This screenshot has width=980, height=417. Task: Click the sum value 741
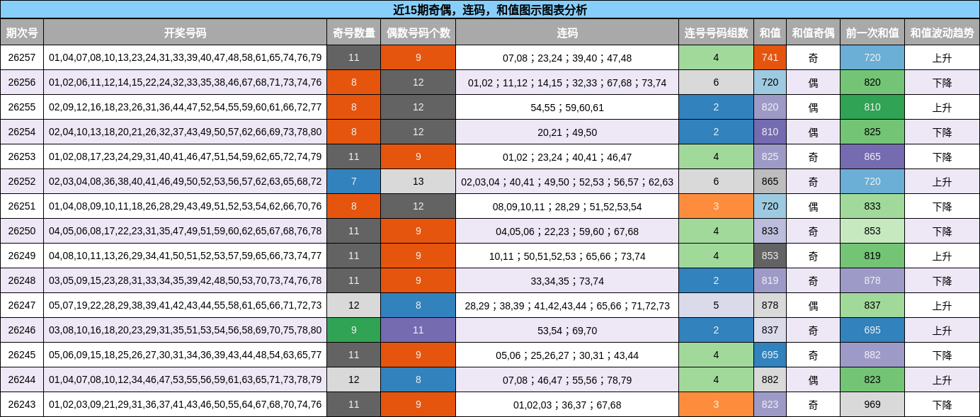pos(770,57)
